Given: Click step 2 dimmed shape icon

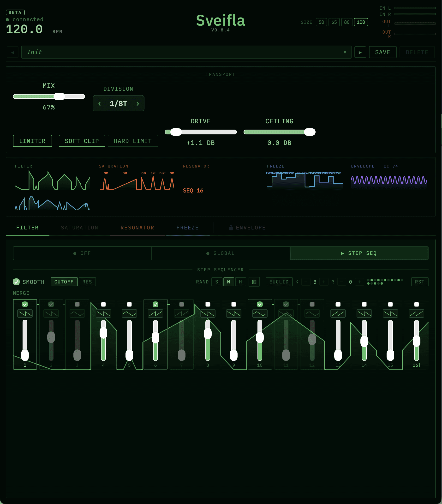Looking at the screenshot, I should click(51, 314).
